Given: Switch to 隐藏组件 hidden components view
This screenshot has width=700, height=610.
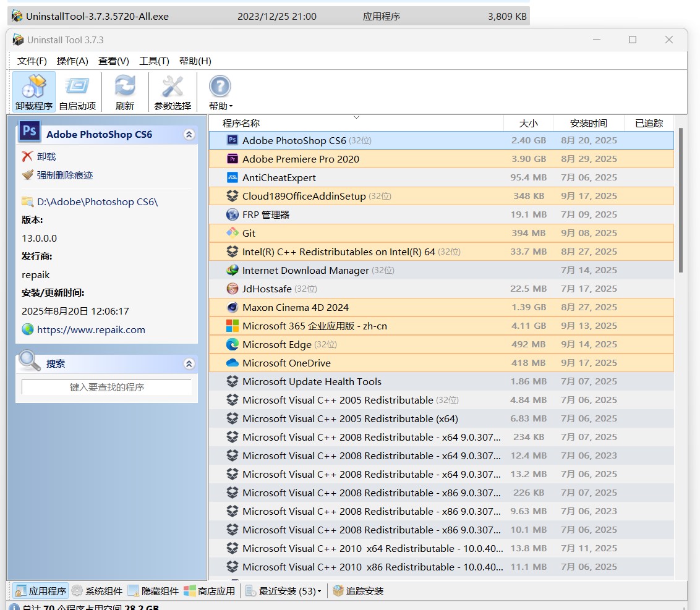Looking at the screenshot, I should 153,591.
